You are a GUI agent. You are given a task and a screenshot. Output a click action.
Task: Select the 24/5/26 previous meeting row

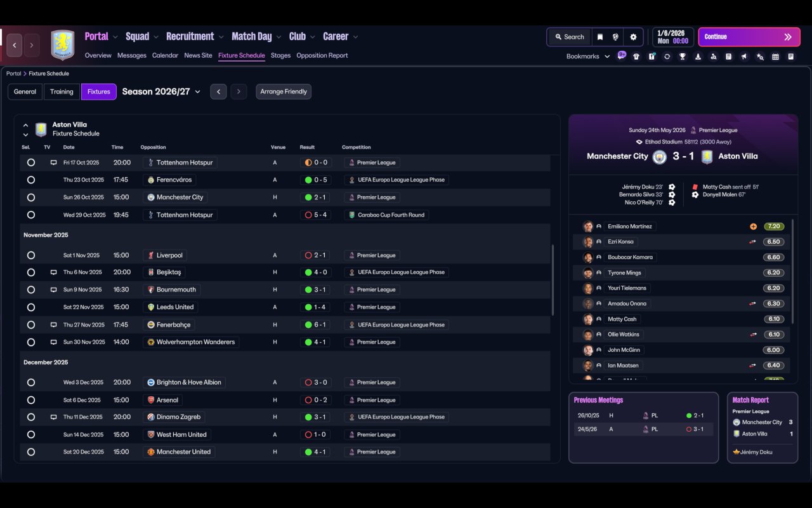(x=643, y=429)
